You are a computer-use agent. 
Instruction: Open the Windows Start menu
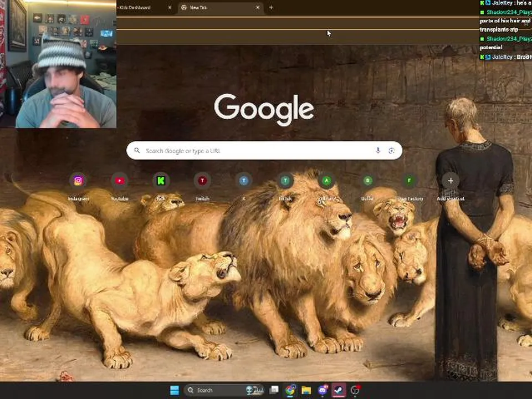pos(175,390)
